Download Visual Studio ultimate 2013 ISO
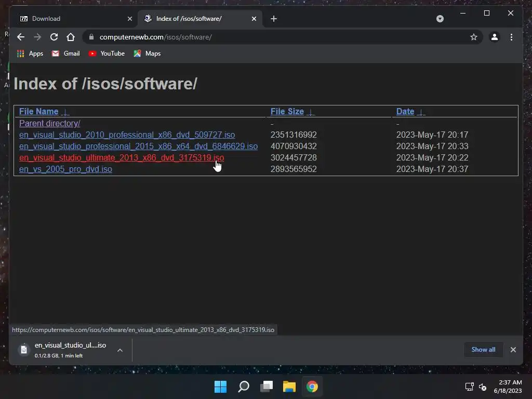Viewport: 532px width, 399px height. (x=122, y=158)
